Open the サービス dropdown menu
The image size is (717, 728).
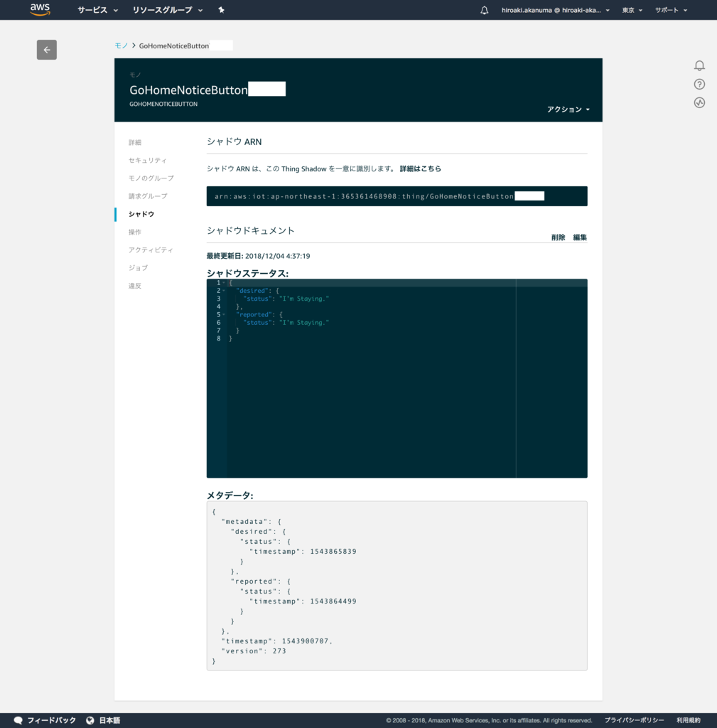pos(97,10)
